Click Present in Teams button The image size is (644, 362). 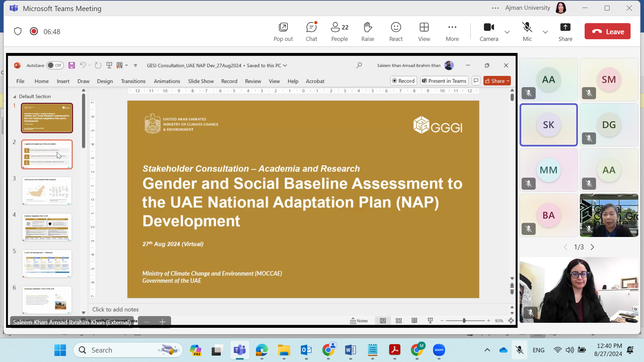(x=444, y=81)
